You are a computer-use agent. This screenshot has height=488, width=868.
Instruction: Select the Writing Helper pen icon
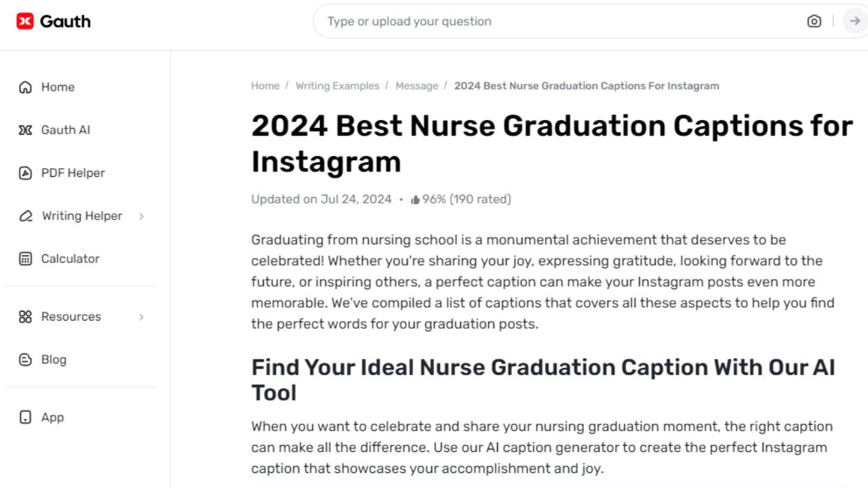25,216
